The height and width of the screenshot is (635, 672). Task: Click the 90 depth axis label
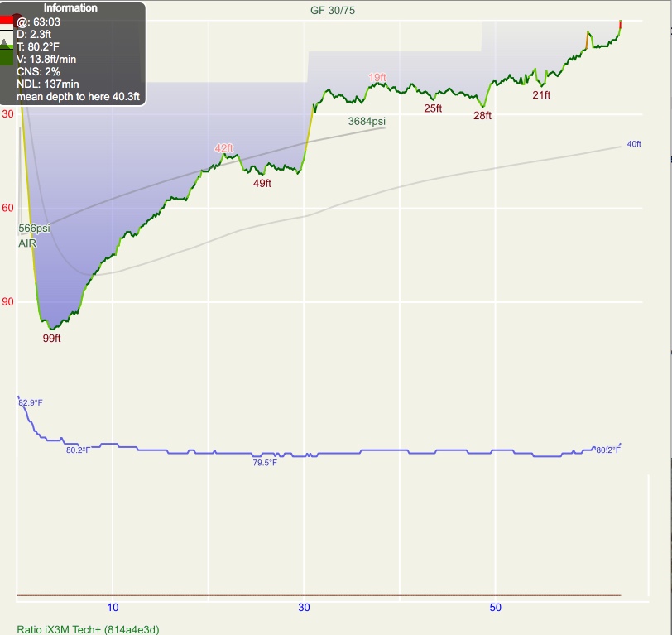pyautogui.click(x=7, y=302)
